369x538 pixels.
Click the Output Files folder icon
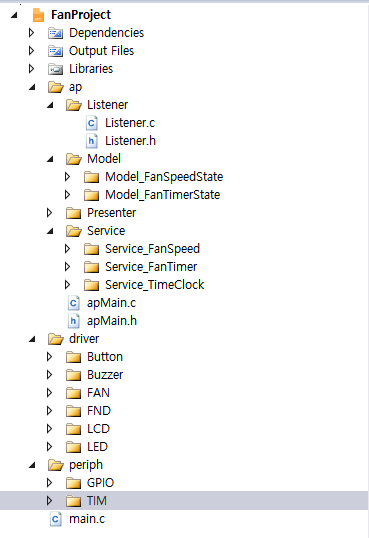tap(55, 51)
